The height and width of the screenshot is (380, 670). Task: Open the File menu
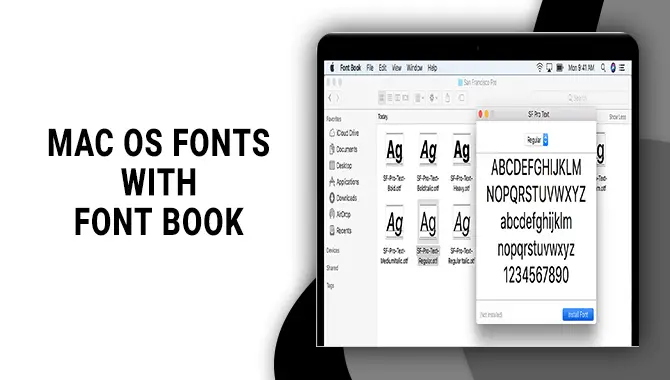click(x=370, y=68)
